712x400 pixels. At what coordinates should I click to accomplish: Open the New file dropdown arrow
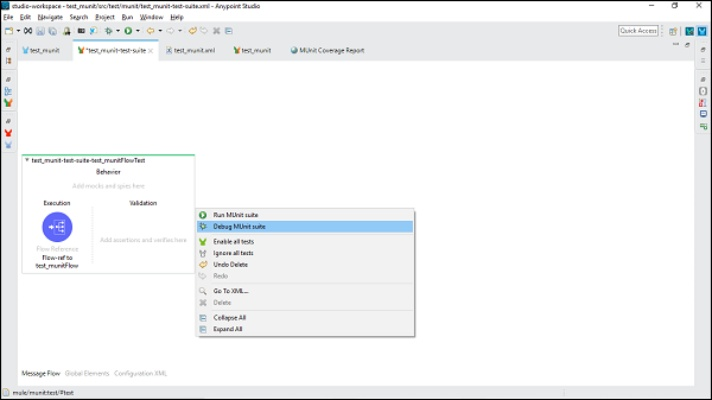17,31
